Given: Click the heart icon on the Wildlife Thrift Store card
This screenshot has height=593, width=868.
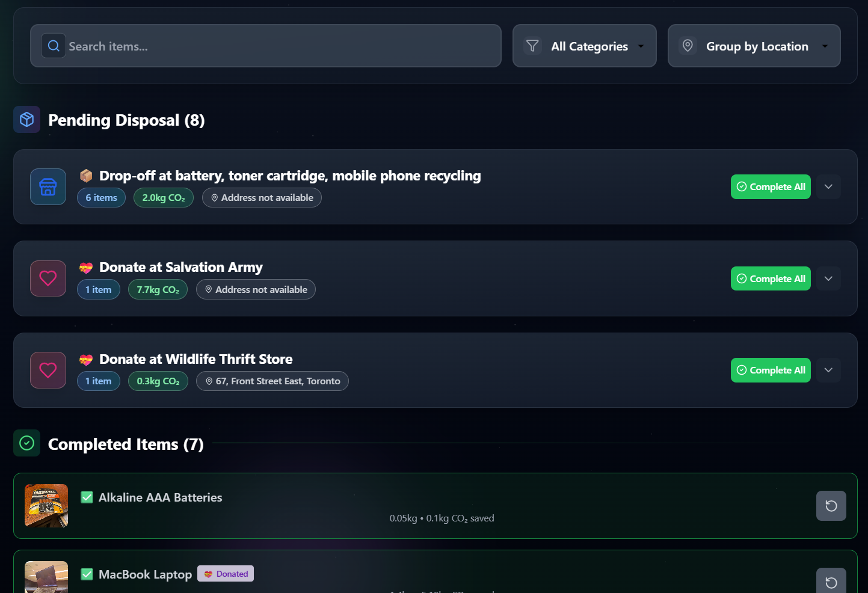Looking at the screenshot, I should tap(48, 370).
